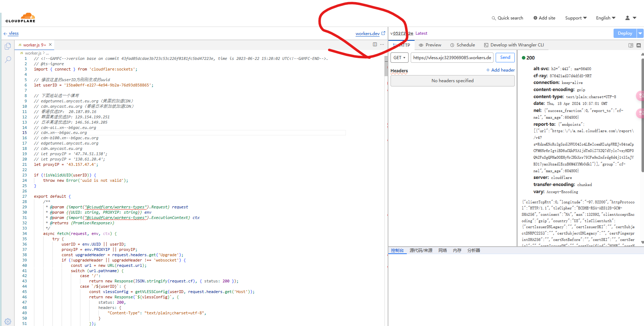The width and height of the screenshot is (644, 326).
Task: Click line 6 userID declaration
Action: (x=94, y=85)
